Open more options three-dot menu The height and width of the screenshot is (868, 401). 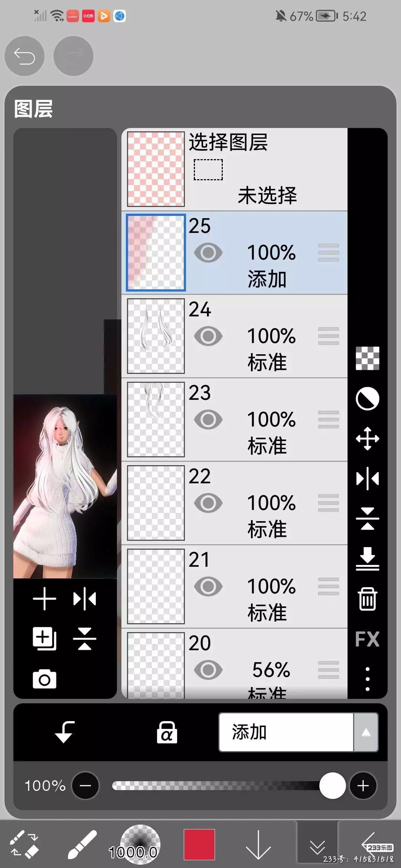point(368,679)
